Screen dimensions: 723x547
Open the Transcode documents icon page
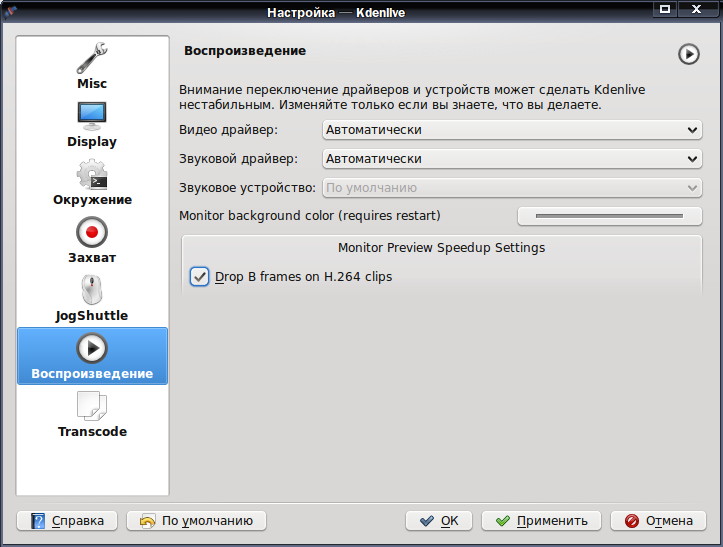point(92,414)
